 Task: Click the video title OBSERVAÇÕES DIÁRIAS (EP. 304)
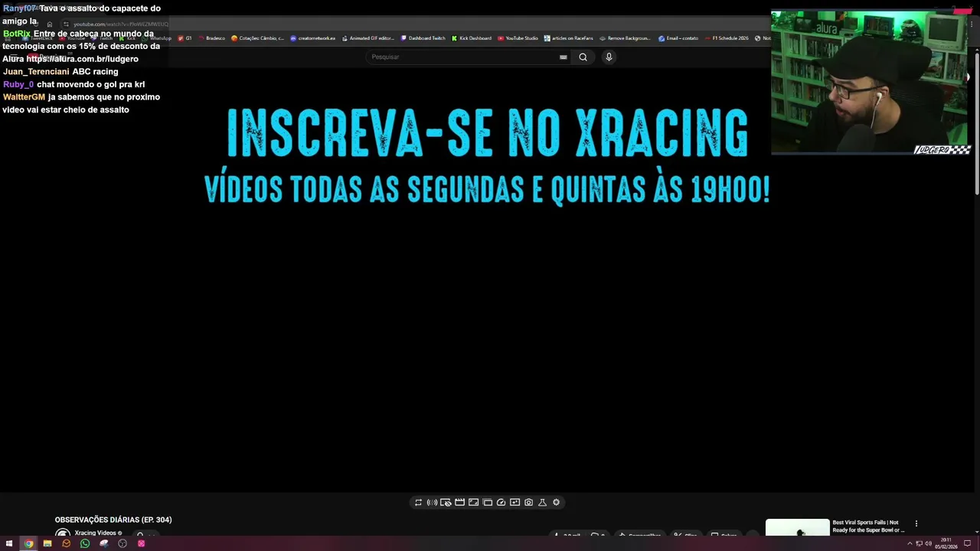point(113,520)
